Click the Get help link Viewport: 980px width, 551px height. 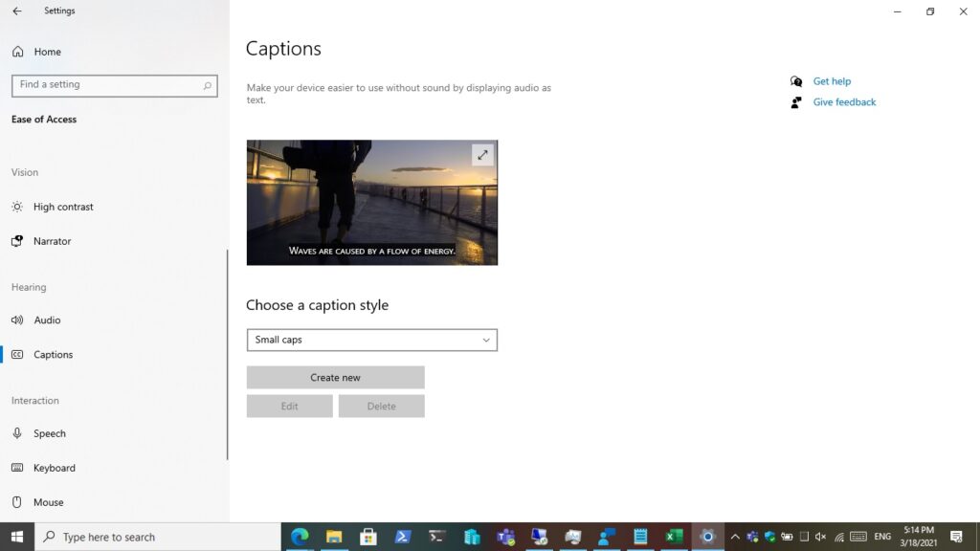point(832,81)
